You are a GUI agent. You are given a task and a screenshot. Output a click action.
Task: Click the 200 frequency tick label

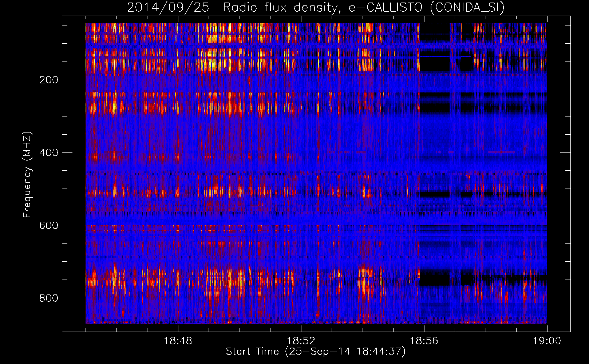pos(48,80)
